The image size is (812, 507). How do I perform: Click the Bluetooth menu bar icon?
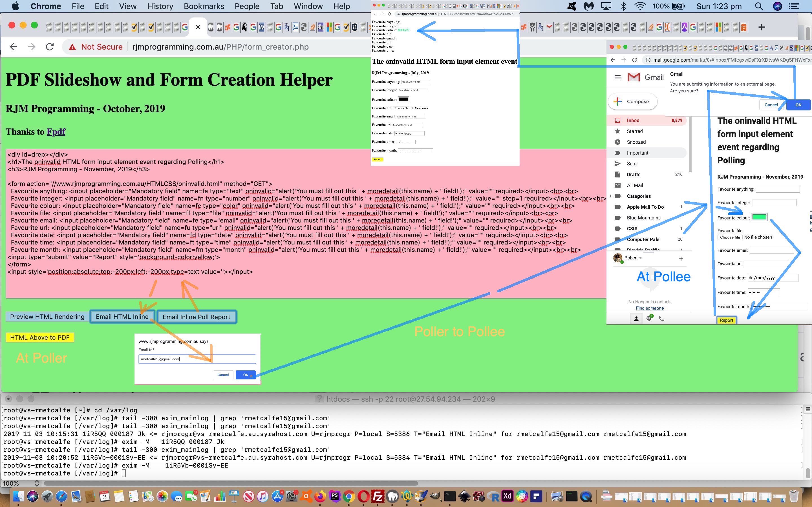click(x=623, y=6)
